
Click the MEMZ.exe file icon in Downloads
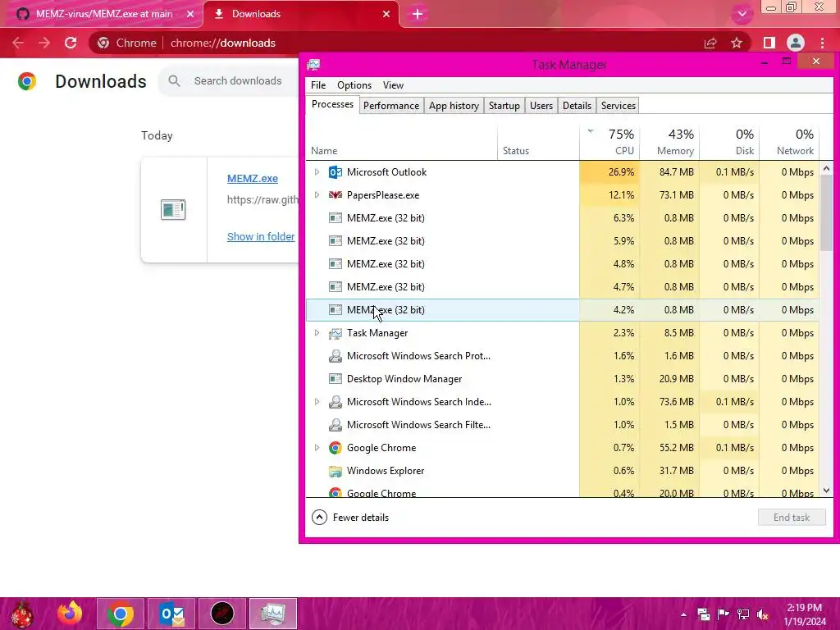[173, 209]
